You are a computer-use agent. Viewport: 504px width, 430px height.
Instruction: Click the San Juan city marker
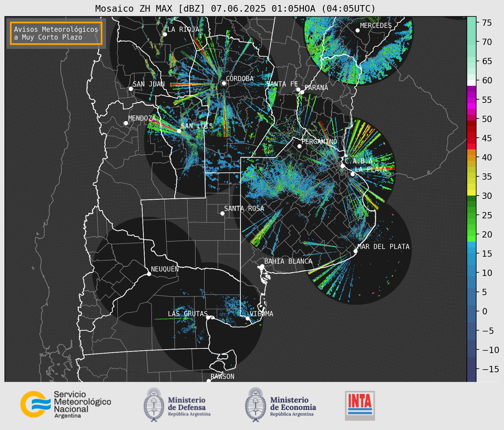point(131,89)
